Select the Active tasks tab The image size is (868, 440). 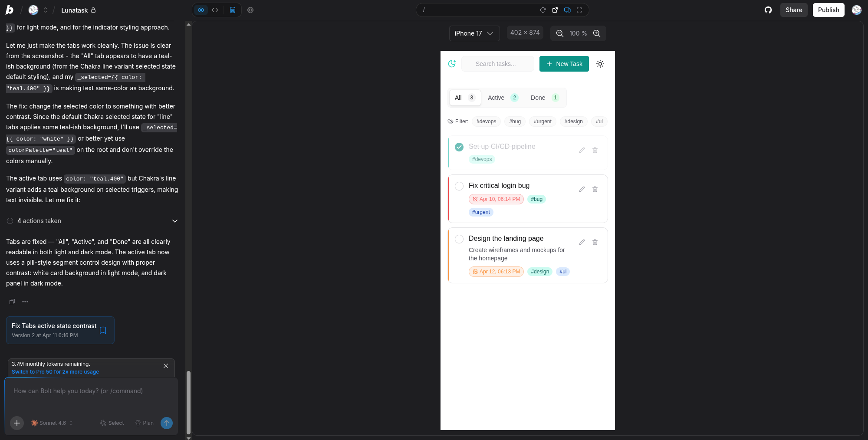(503, 98)
